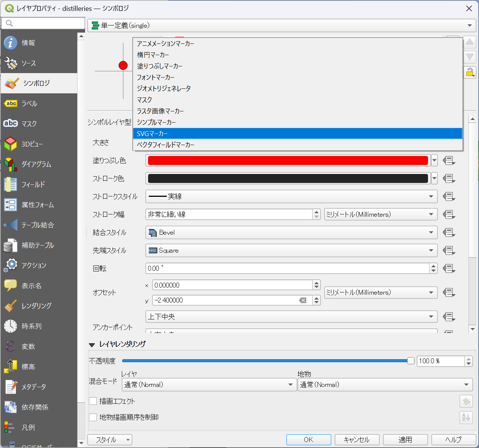This screenshot has height=448, width=479.
Task: Click the symbol layer lock icon
Action: click(x=470, y=72)
